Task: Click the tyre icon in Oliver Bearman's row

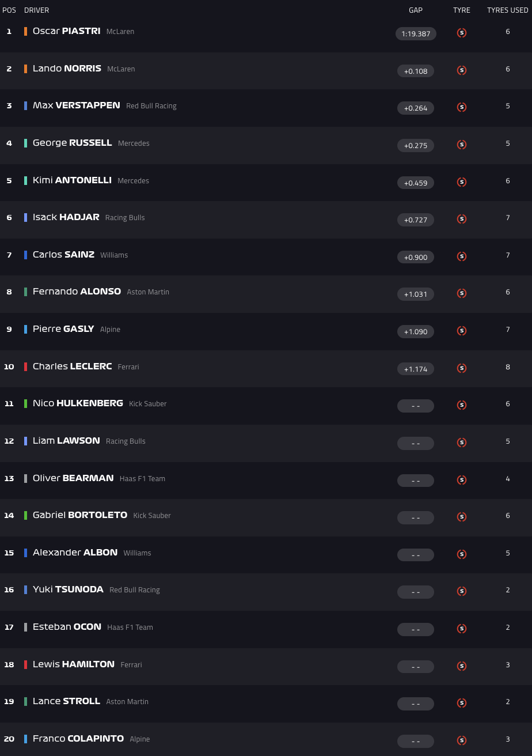Action: click(462, 480)
